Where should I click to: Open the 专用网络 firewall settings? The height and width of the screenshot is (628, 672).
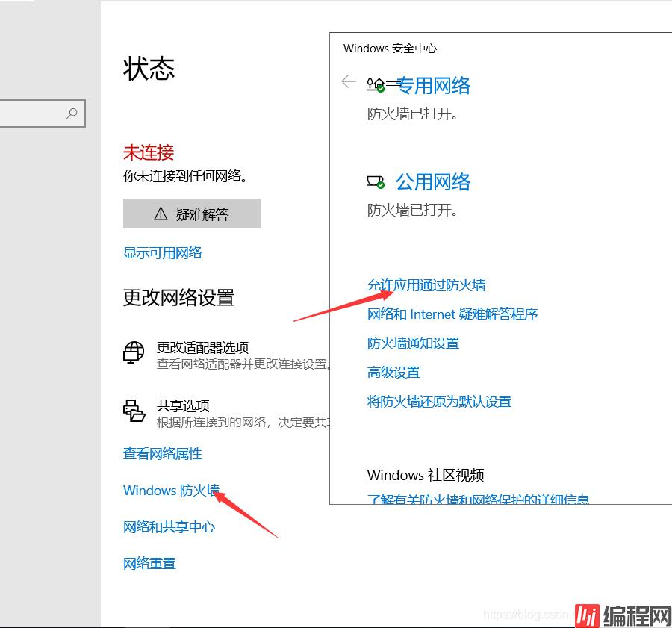click(433, 86)
